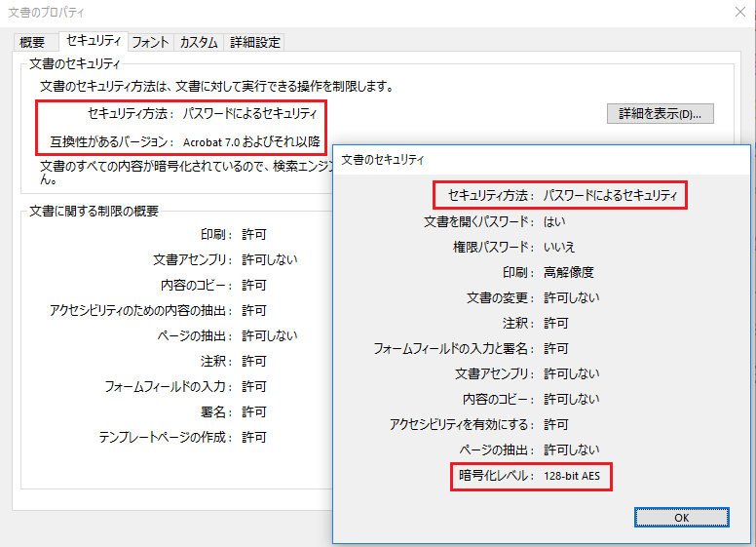Click the パスワードによるセキュリティ value in main dialog
This screenshot has width=756, height=547.
(x=249, y=114)
